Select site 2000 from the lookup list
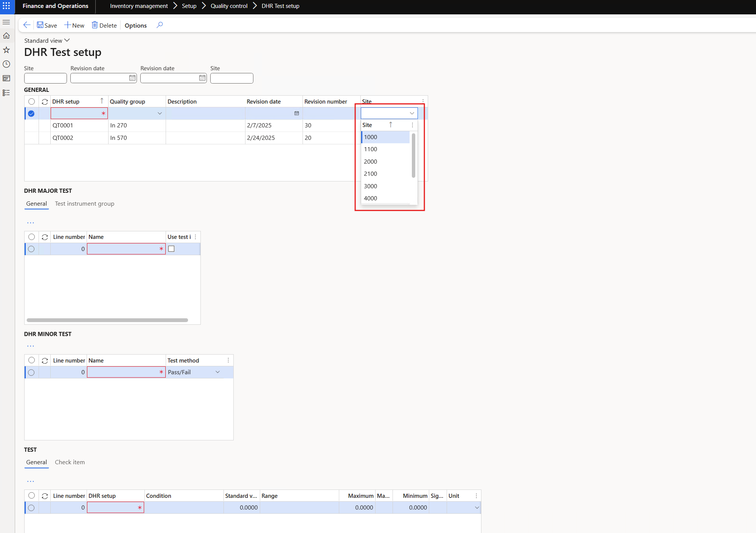 371,162
